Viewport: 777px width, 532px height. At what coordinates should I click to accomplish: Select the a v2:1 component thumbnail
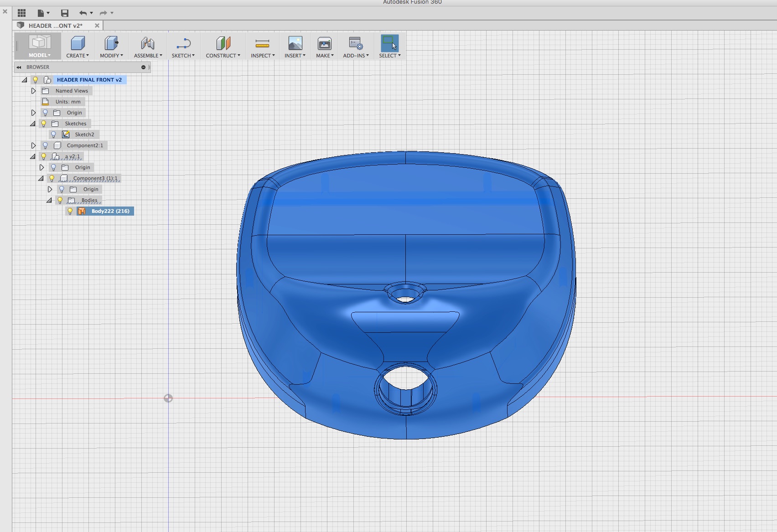(55, 156)
